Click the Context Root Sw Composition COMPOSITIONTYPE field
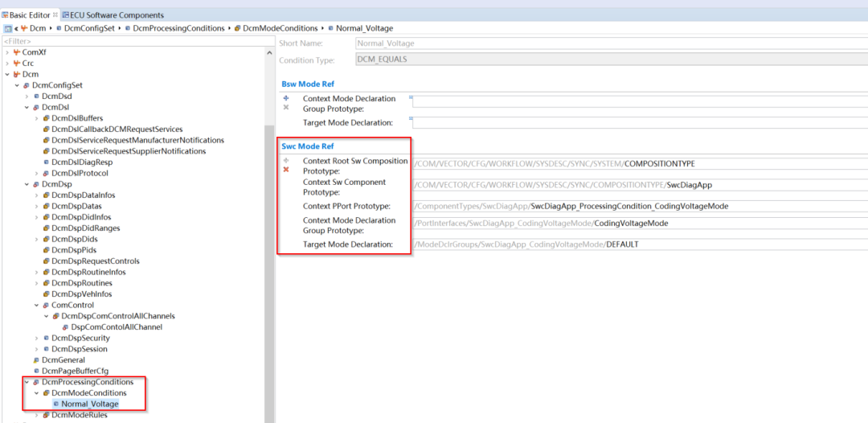The height and width of the screenshot is (423, 868). pyautogui.click(x=640, y=164)
